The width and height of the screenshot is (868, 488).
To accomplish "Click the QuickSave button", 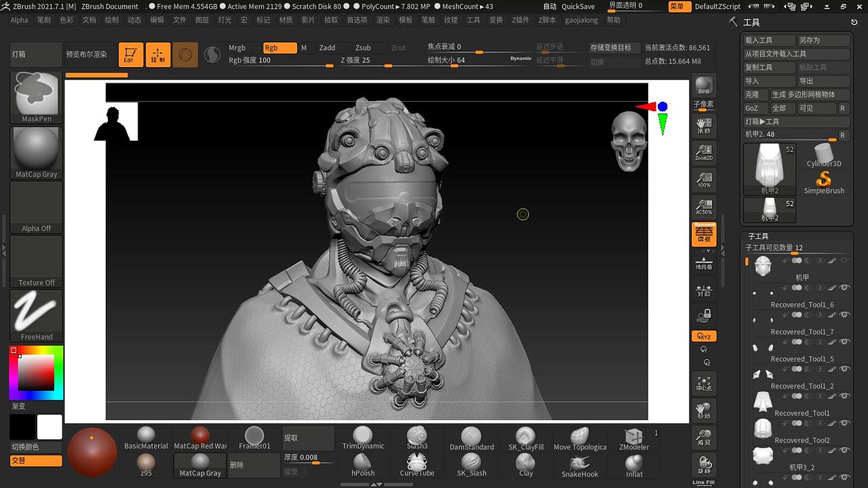I will coord(578,6).
